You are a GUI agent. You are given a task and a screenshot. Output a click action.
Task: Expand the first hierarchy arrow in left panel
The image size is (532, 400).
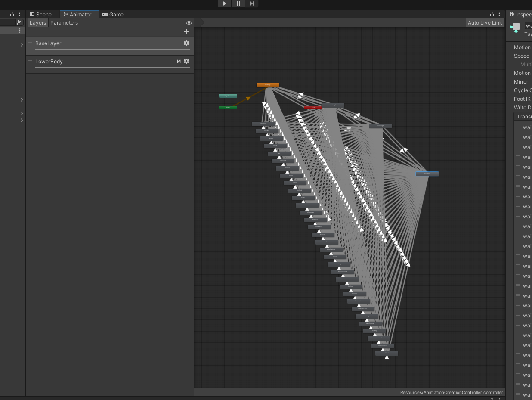click(x=22, y=44)
